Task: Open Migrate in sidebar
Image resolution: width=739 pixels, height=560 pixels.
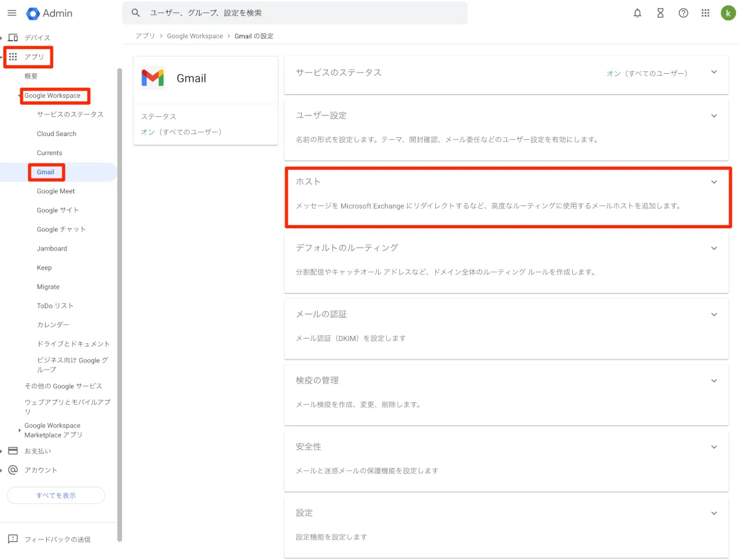Action: (48, 287)
